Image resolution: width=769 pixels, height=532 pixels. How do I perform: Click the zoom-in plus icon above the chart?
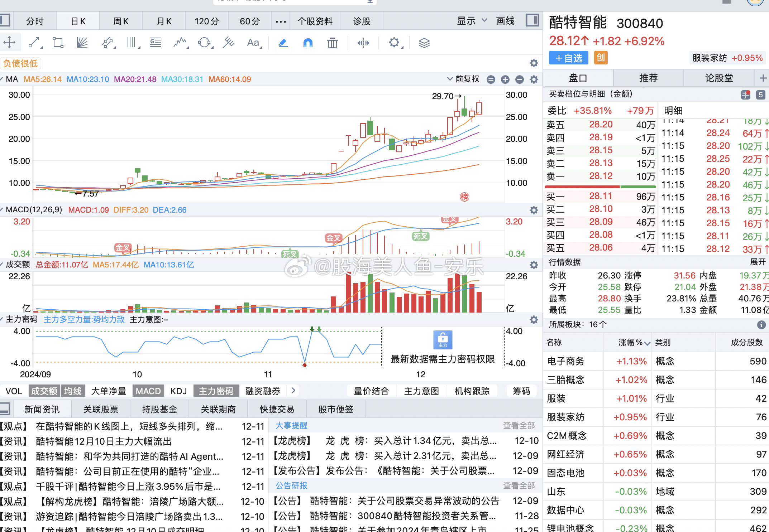[505, 79]
